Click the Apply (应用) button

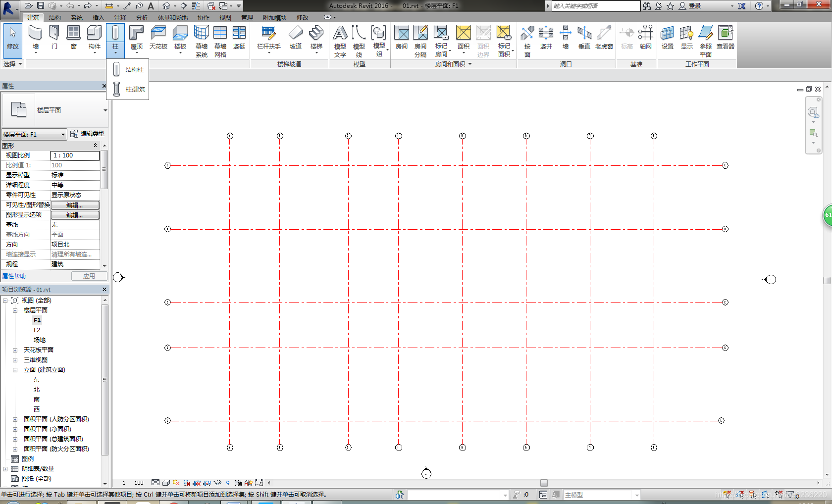(x=89, y=276)
